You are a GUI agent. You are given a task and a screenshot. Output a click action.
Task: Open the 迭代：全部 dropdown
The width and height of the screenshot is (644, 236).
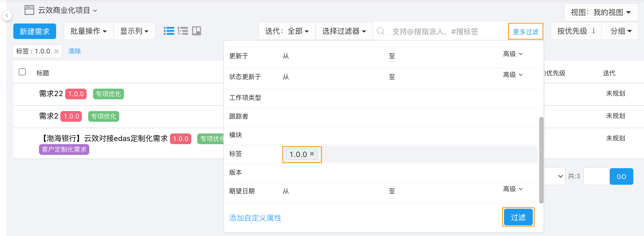[x=287, y=31]
